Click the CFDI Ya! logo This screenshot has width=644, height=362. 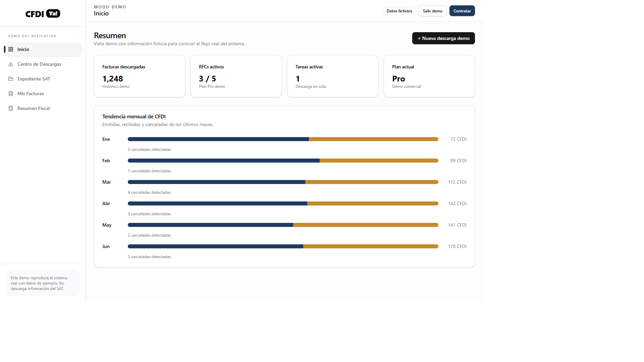pyautogui.click(x=43, y=13)
